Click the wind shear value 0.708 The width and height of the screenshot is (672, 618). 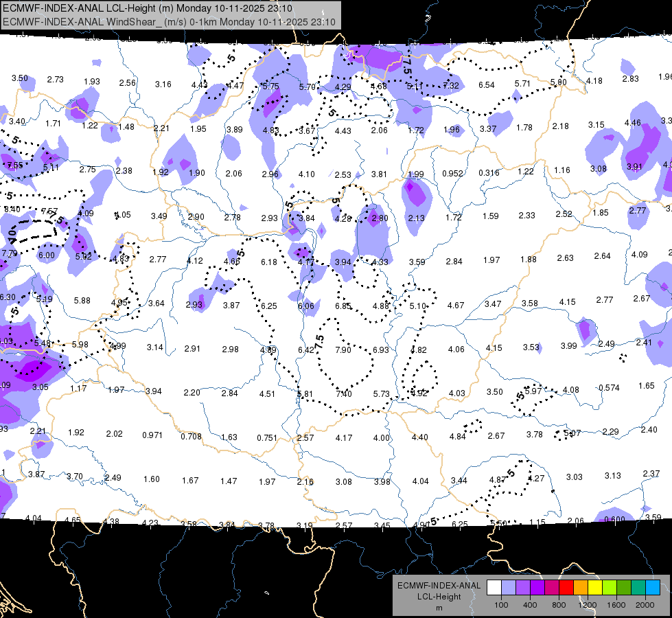click(x=191, y=437)
